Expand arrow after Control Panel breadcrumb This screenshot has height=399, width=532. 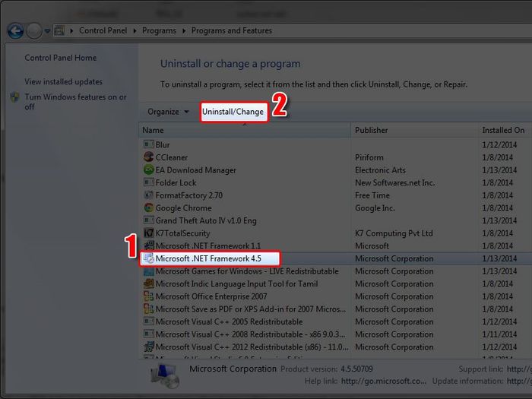(135, 31)
